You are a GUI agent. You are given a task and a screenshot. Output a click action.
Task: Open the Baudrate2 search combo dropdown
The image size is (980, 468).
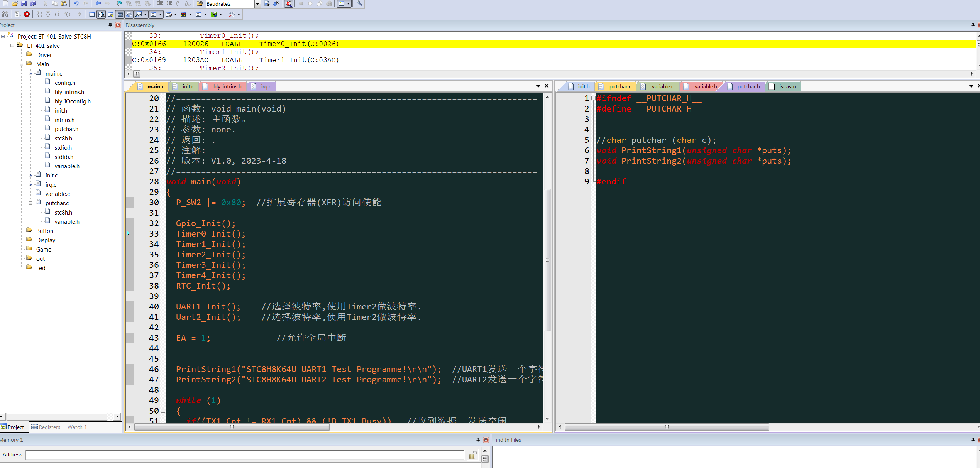257,4
